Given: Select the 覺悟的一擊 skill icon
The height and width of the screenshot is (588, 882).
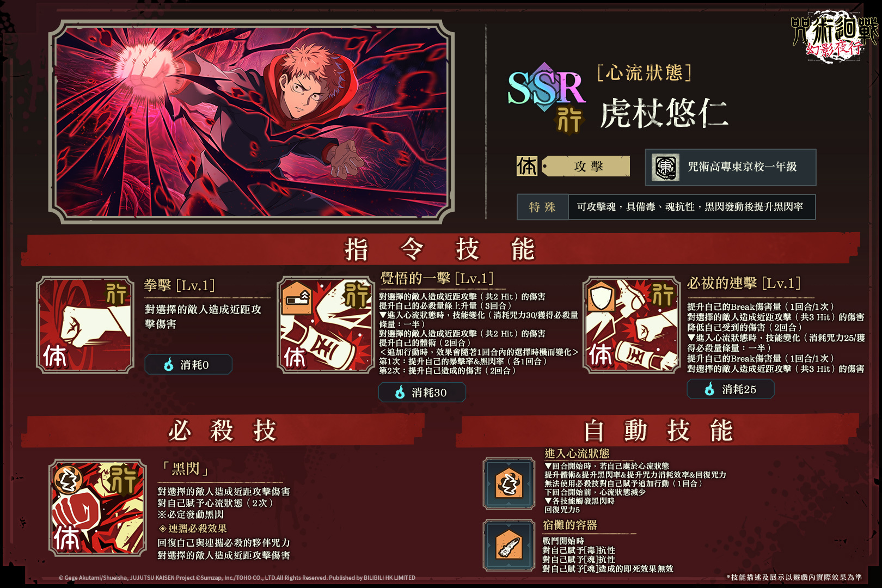Looking at the screenshot, I should click(326, 325).
